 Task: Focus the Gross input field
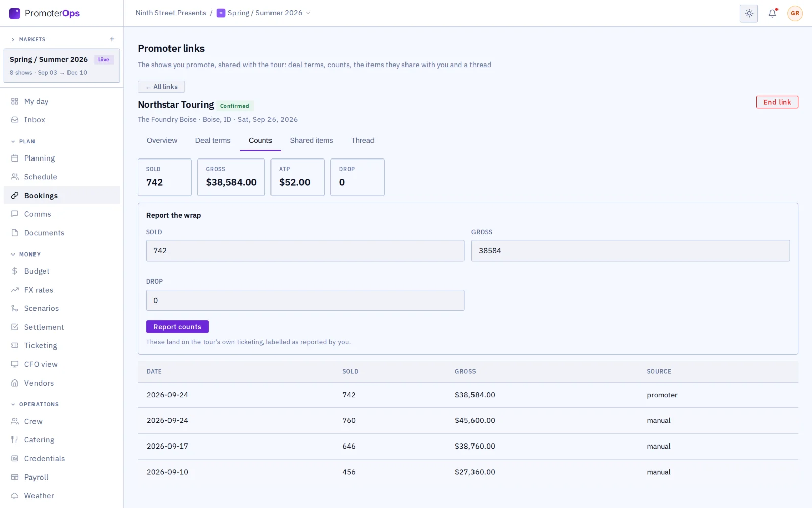click(x=630, y=250)
